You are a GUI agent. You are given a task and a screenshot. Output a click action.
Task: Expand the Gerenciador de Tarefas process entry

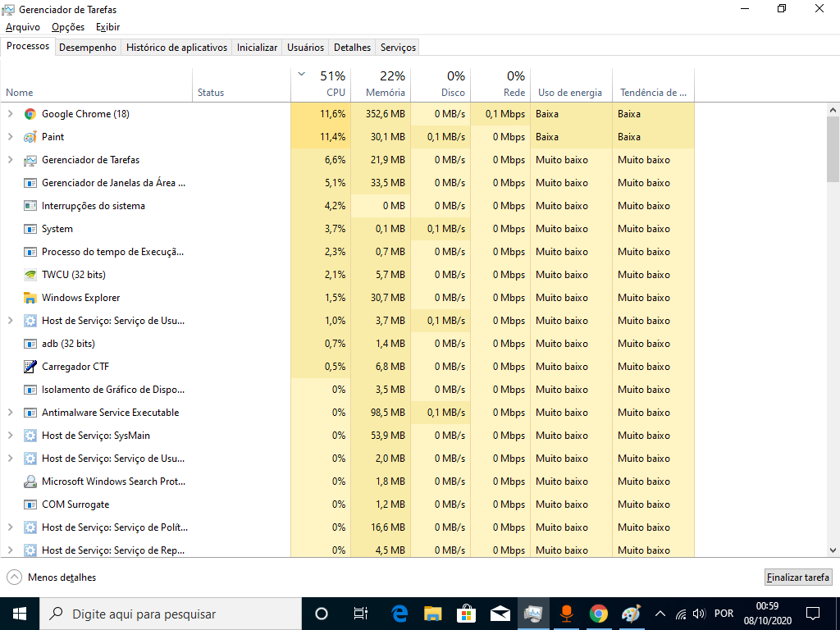click(10, 160)
